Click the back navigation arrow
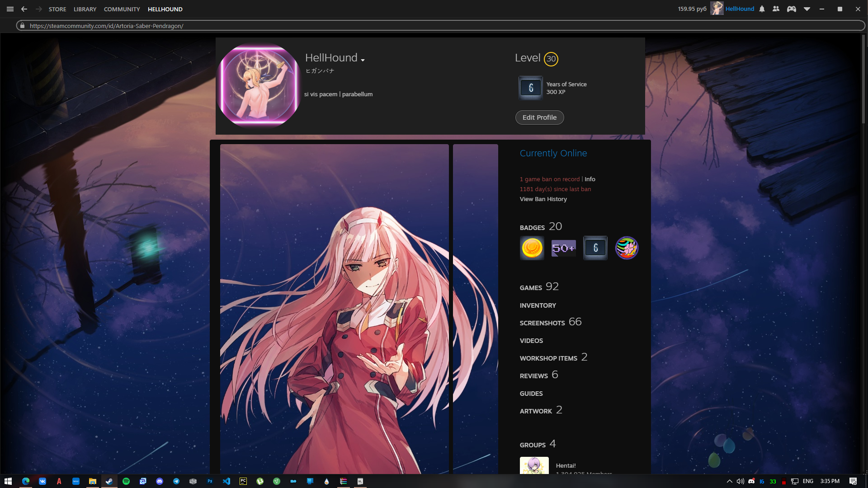 point(24,9)
